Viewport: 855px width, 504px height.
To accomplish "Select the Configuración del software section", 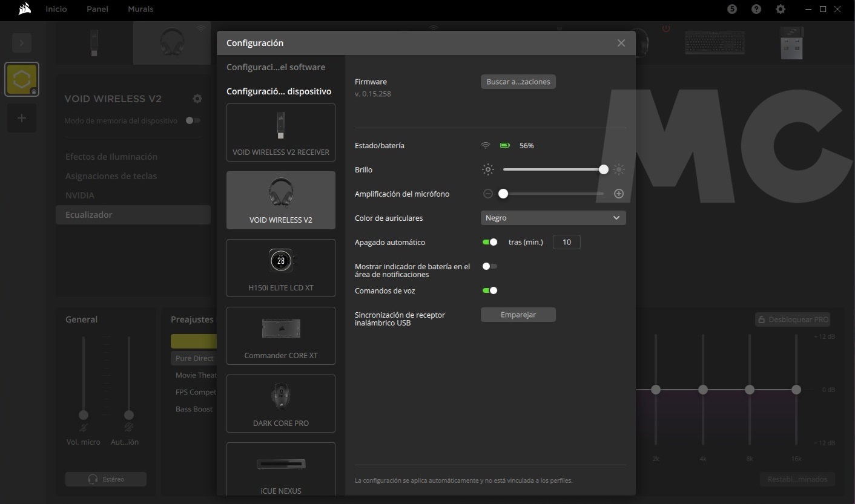I will pos(276,67).
